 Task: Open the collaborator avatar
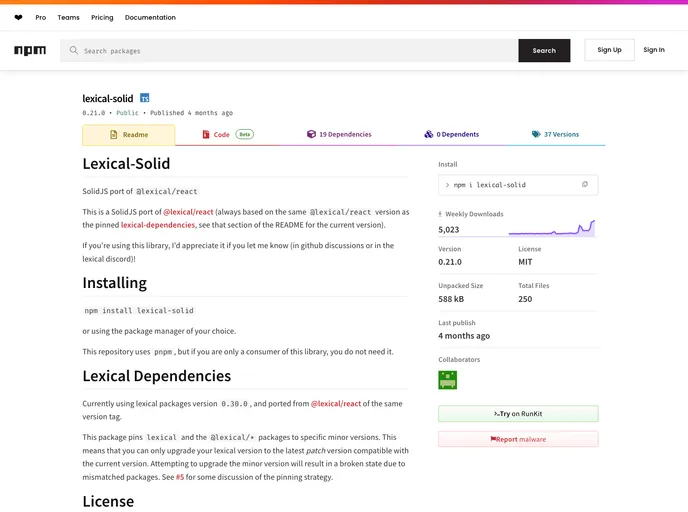pos(448,380)
